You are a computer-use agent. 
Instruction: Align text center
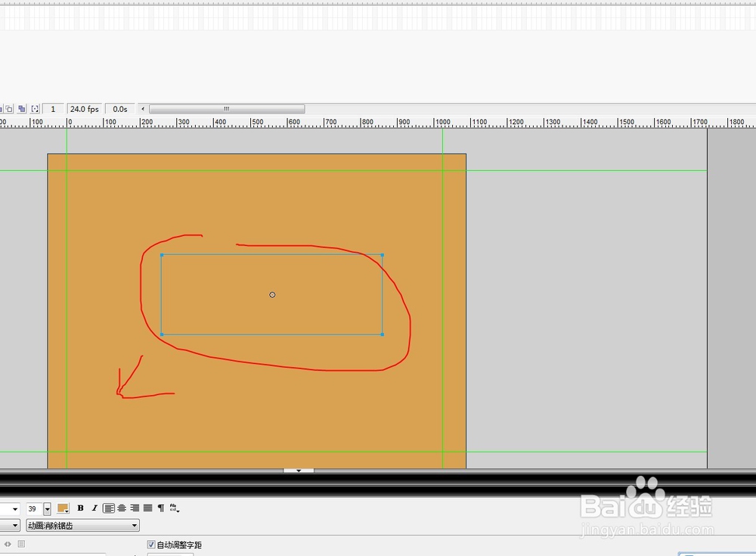click(x=122, y=508)
